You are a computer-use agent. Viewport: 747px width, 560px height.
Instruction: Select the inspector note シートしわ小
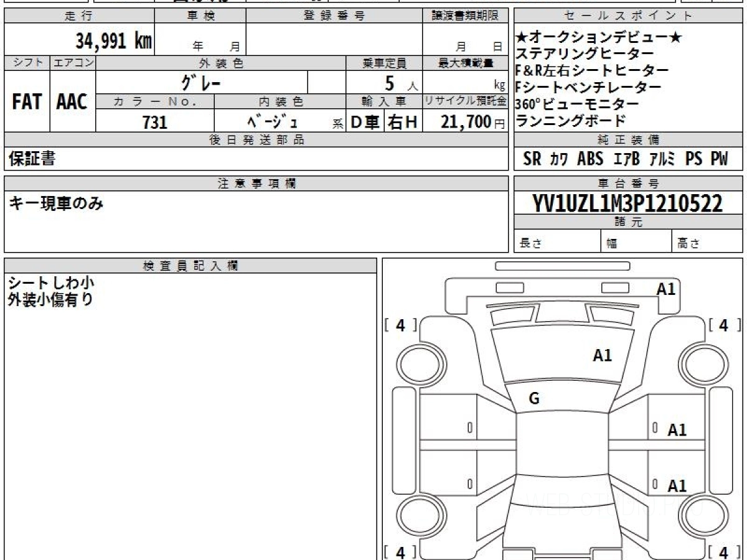click(51, 283)
